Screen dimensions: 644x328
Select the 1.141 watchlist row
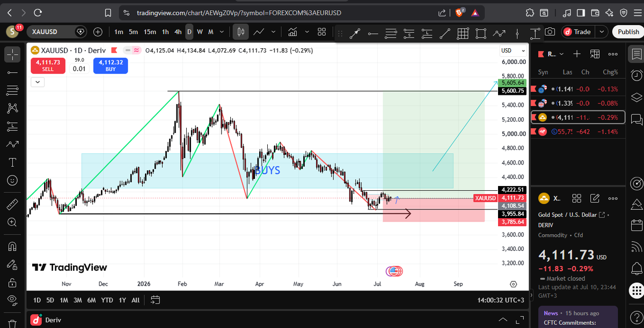coord(577,89)
